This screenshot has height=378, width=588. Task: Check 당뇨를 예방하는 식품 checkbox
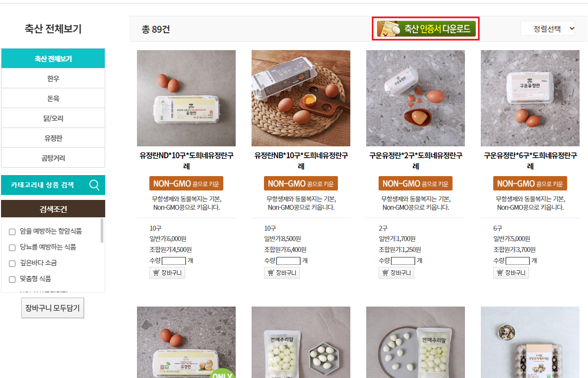12,248
